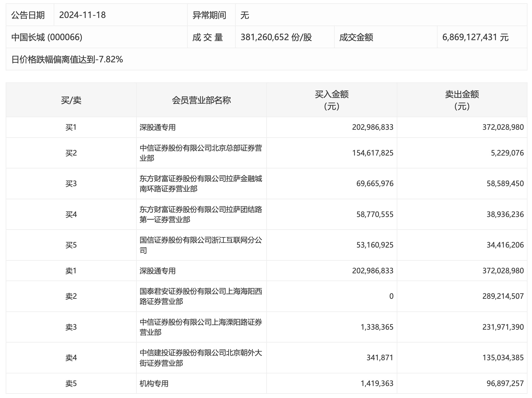Screen dimensions: 532x398
Task: Click 国信证券浙江互联网分公司 broker name
Action: 201,245
